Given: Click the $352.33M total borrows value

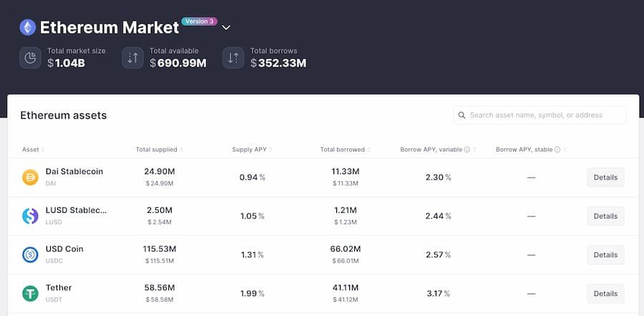Looking at the screenshot, I should 278,63.
